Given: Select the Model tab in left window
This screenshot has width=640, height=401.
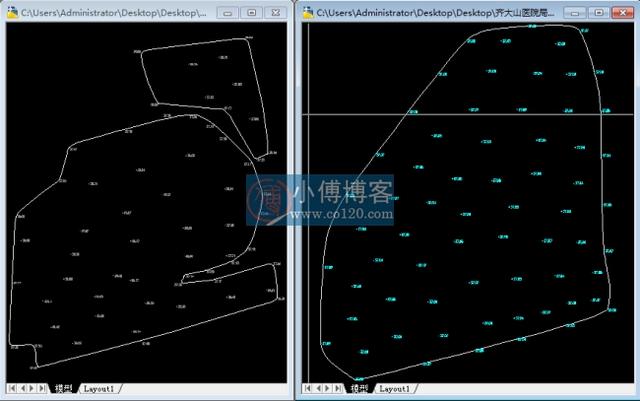Looking at the screenshot, I should [63, 388].
